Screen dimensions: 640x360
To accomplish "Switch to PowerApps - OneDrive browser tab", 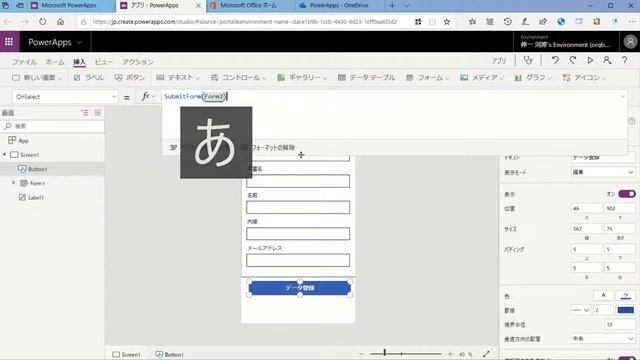I will 338,6.
